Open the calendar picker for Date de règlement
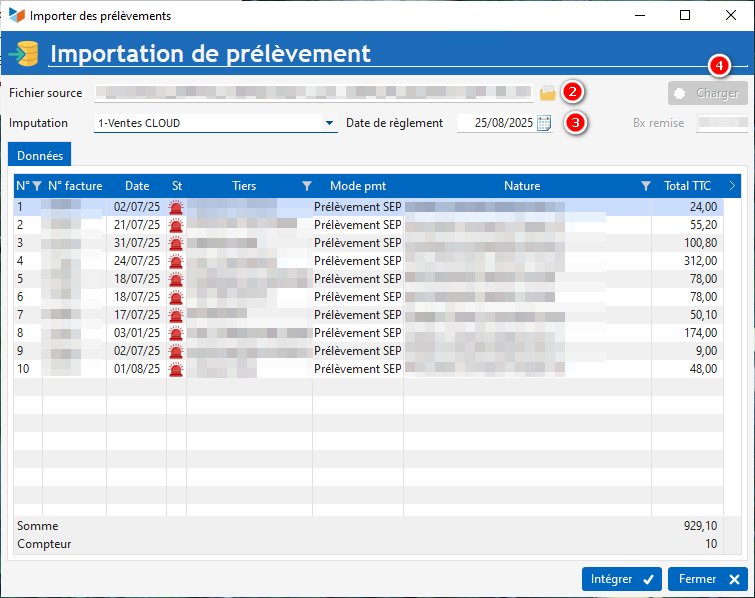Viewport: 755px width, 598px height. point(544,123)
